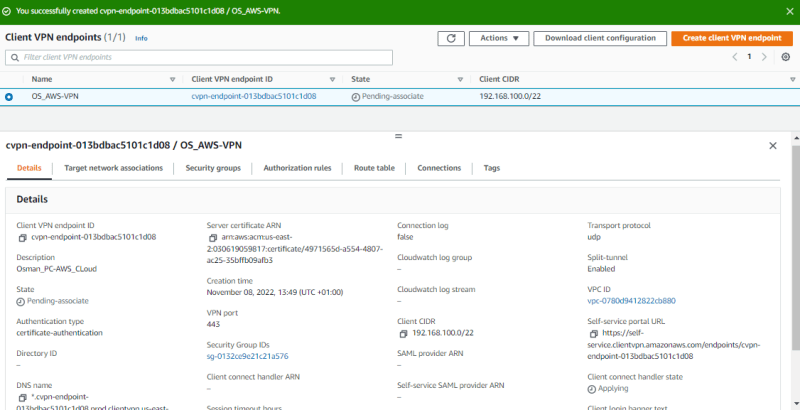The height and width of the screenshot is (410, 800).
Task: Close the endpoint details panel
Action: click(x=773, y=146)
